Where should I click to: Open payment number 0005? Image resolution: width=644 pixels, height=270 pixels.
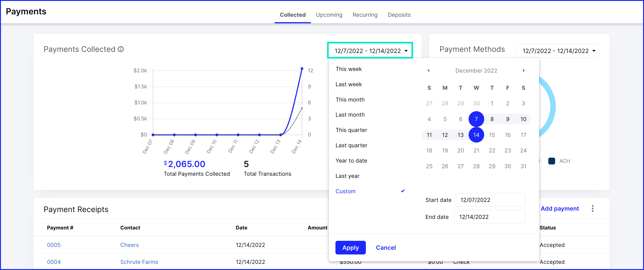[x=54, y=245]
